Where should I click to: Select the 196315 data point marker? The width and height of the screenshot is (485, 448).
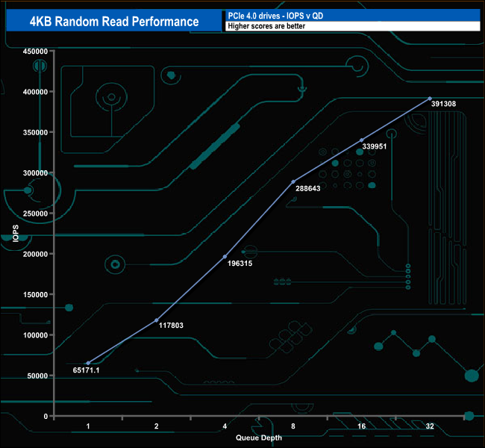point(225,257)
